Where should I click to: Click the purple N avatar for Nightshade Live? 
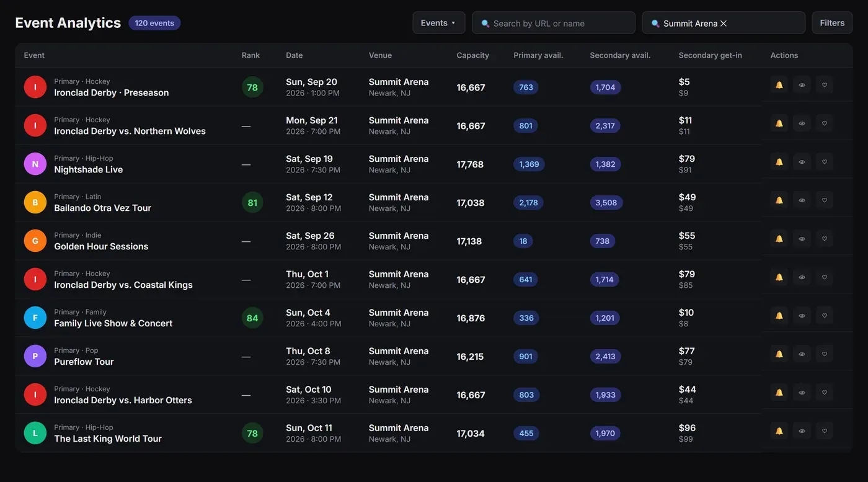35,164
